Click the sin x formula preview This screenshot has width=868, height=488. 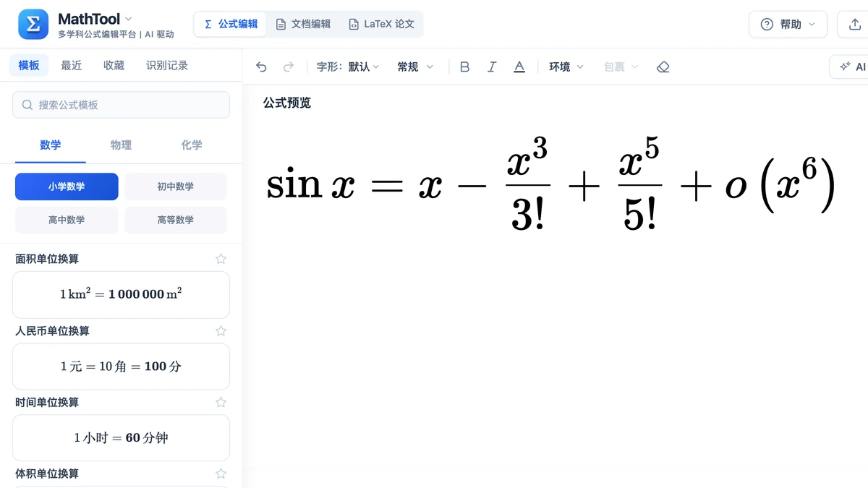coord(551,184)
